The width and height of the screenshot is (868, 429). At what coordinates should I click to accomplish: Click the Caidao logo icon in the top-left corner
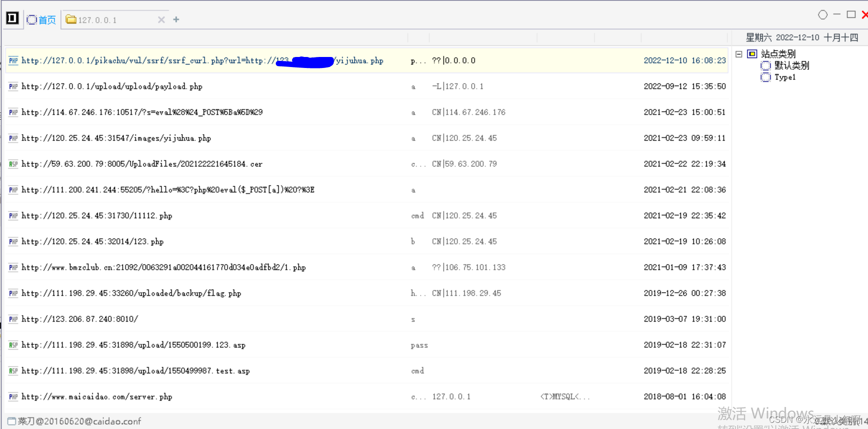tap(12, 18)
